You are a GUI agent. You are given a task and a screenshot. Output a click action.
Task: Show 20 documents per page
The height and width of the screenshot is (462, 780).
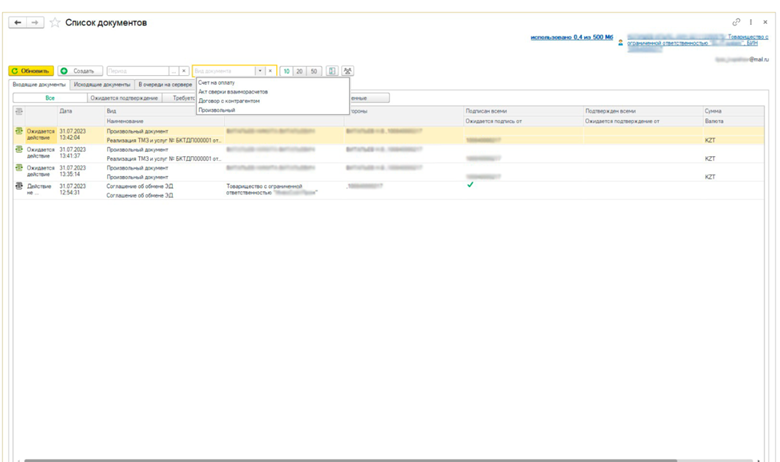click(x=300, y=71)
